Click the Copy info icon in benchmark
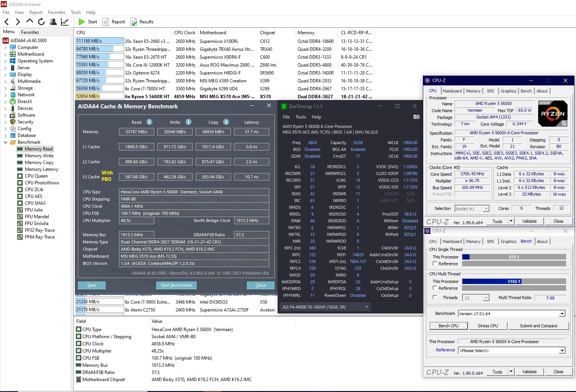576x392 pixels. tap(226, 122)
